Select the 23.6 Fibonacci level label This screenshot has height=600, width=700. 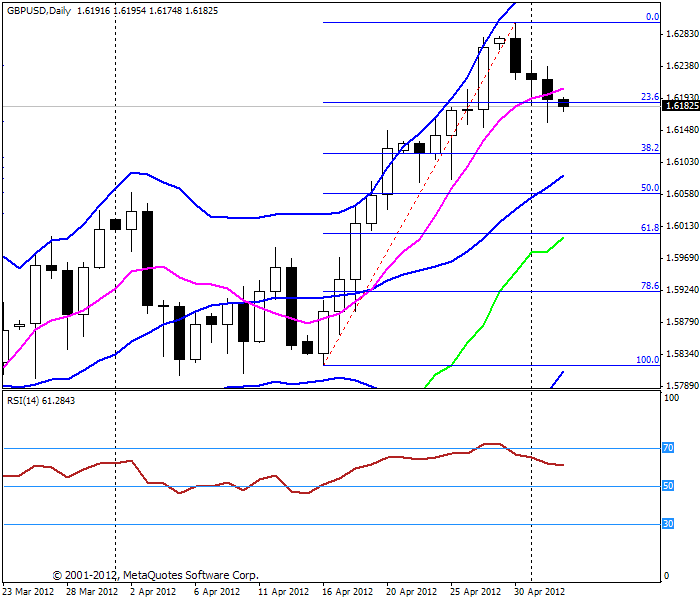pos(650,96)
